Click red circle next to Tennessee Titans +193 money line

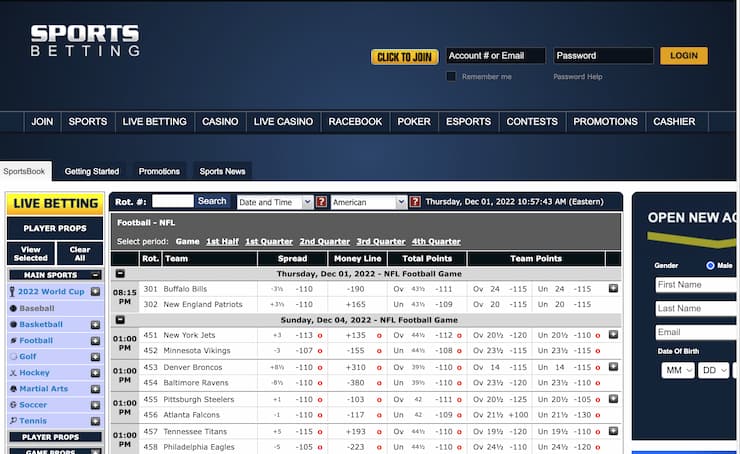pos(379,432)
